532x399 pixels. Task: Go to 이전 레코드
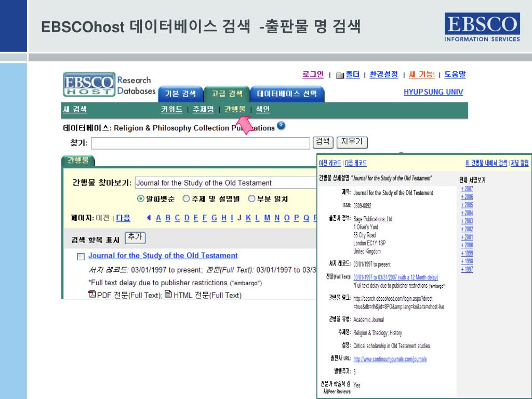330,163
